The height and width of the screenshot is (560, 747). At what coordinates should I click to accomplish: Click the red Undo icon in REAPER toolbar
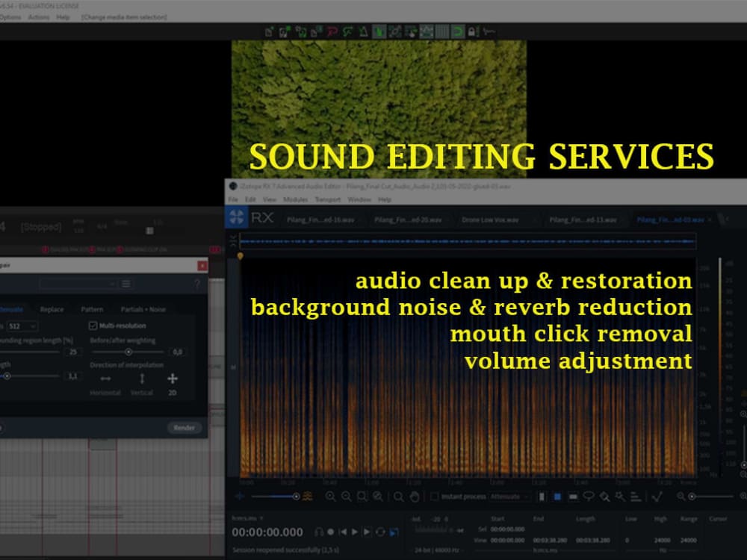[x=332, y=32]
